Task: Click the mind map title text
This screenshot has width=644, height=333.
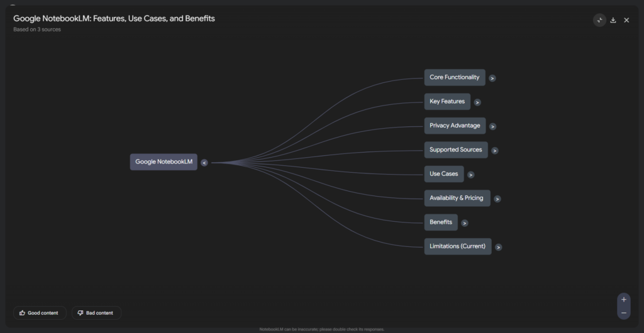Action: [114, 18]
